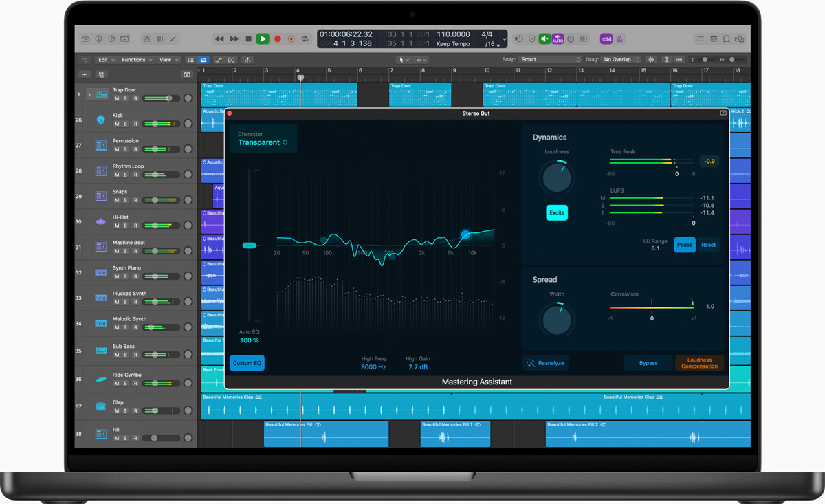Open the View menu
The image size is (825, 504).
click(168, 60)
